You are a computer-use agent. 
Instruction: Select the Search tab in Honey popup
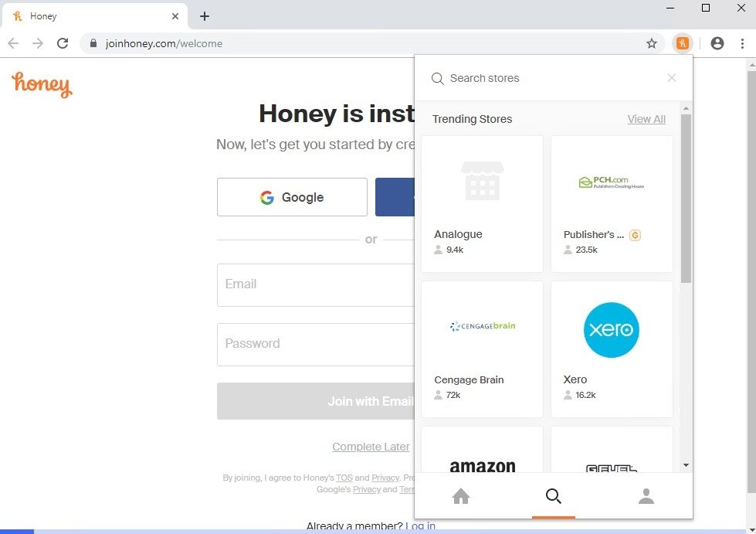pyautogui.click(x=554, y=496)
